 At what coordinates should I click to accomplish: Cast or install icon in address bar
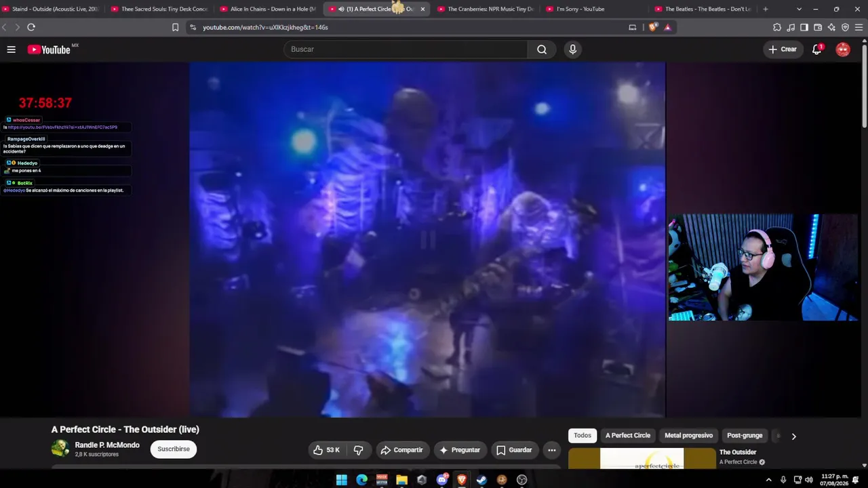633,27
